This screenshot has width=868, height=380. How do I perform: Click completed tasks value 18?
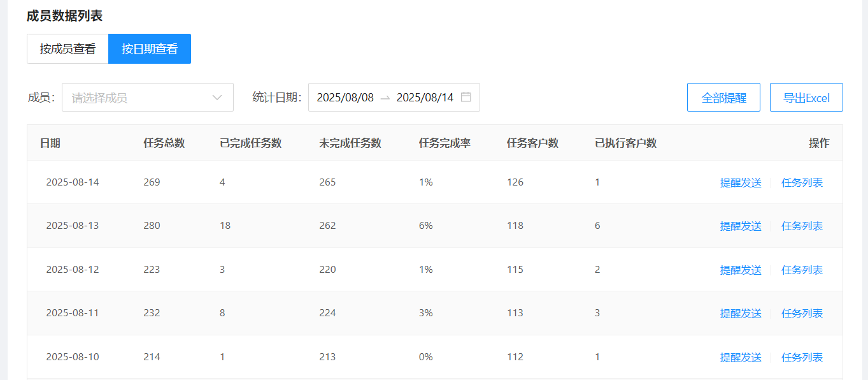225,226
